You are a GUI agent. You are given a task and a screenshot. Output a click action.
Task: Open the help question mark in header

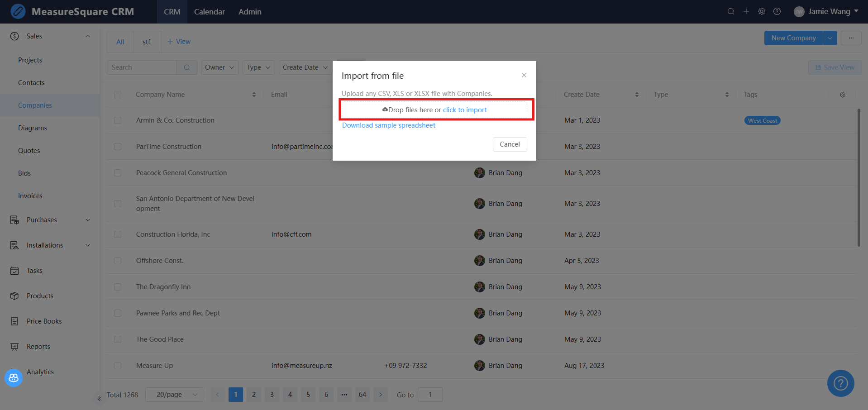(x=777, y=11)
